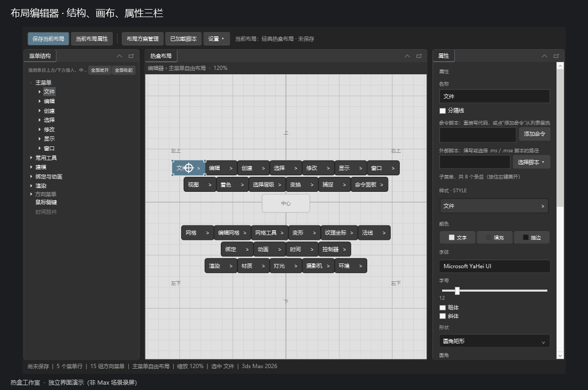Click the 字号 font size slider handle
Viewport: 588px width, 390px height.
click(457, 290)
